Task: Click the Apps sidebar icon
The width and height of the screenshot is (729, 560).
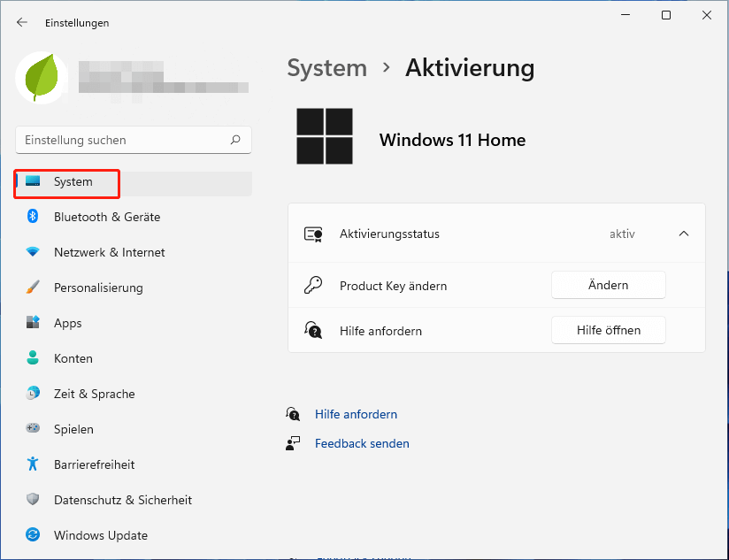Action: 33,323
